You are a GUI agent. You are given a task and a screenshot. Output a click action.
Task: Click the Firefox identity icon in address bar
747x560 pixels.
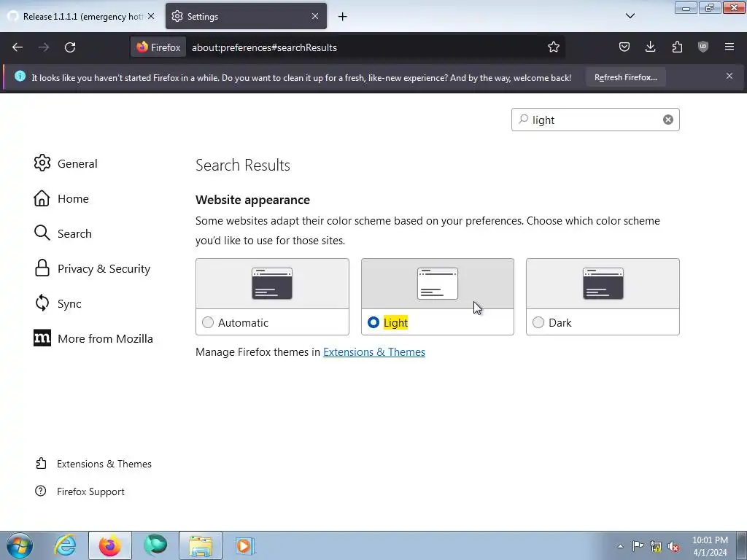click(158, 47)
